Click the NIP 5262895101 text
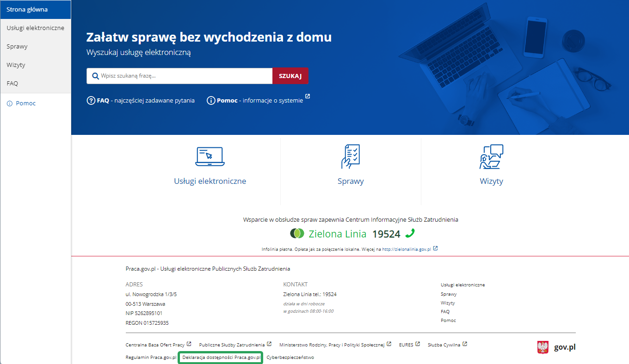 [x=144, y=313]
